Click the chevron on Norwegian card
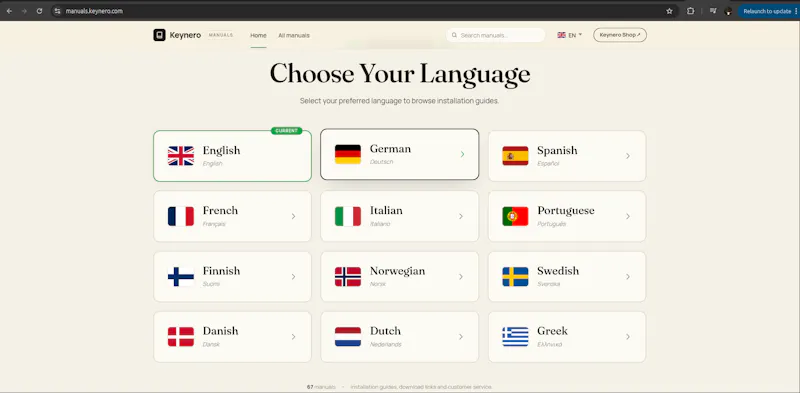 tap(461, 277)
